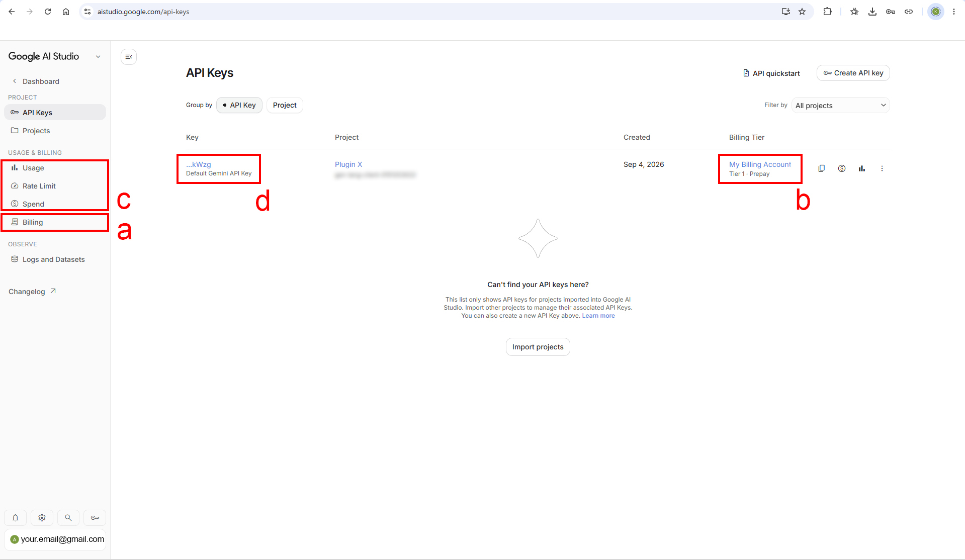Group keys by API Key
Image resolution: width=965 pixels, height=560 pixels.
[239, 105]
